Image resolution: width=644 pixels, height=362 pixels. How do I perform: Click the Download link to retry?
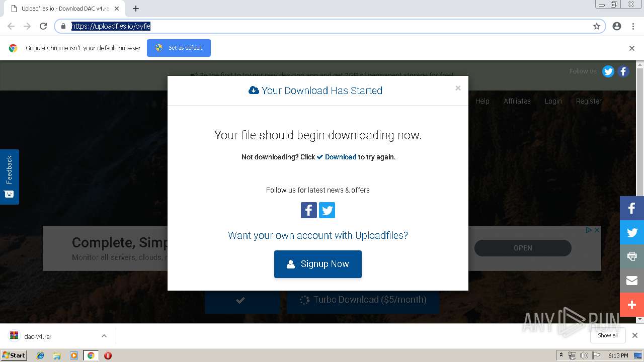[x=337, y=157]
